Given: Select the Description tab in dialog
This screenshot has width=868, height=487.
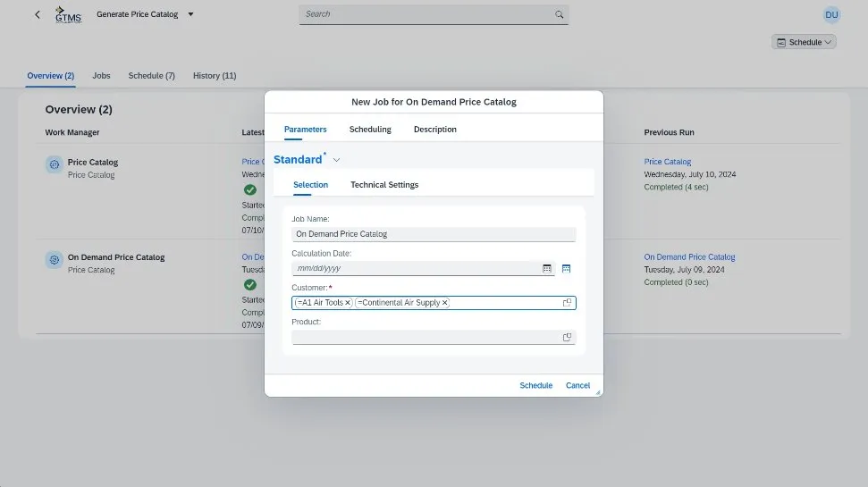Looking at the screenshot, I should (434, 130).
